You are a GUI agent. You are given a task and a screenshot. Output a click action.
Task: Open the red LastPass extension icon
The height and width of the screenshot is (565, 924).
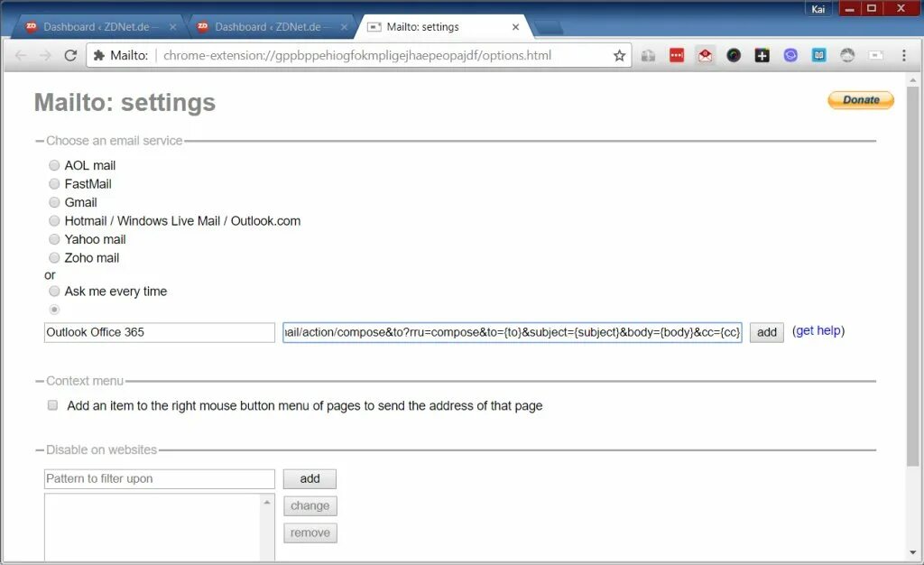[677, 55]
